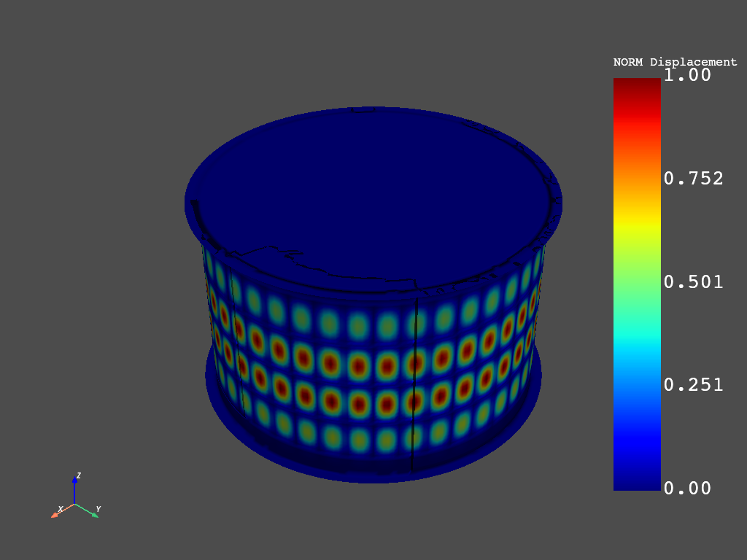Select the NORM Displacement legend title

click(x=675, y=62)
